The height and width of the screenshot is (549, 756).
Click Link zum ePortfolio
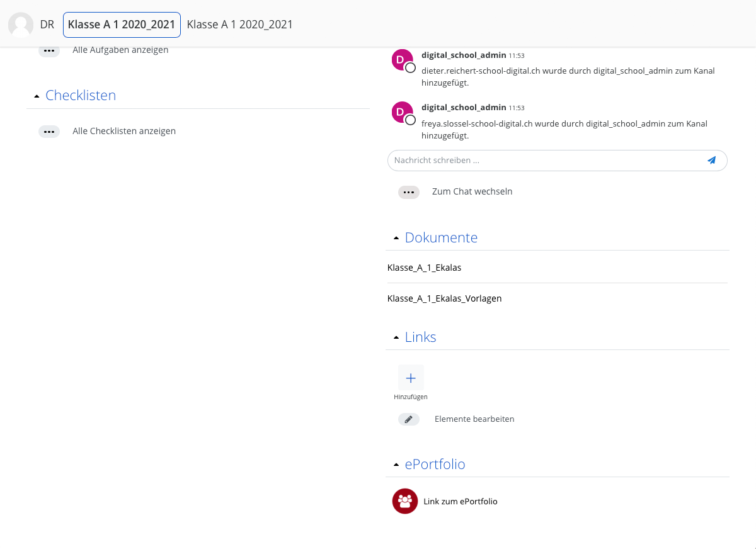tap(461, 501)
